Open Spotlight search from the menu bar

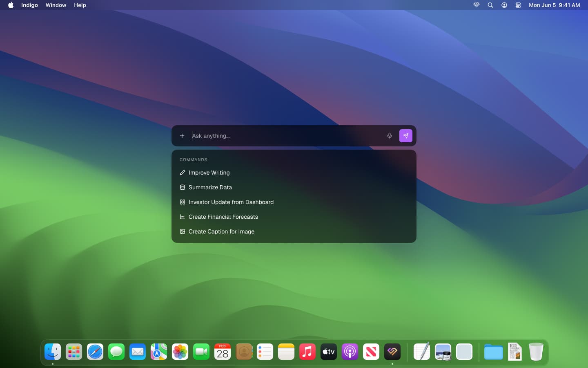click(490, 5)
